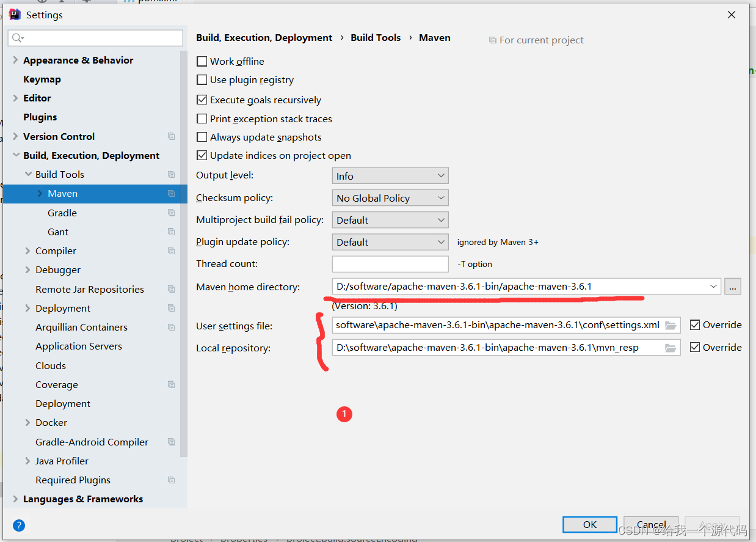
Task: Open the Plugin update policy dropdown
Action: [x=390, y=242]
